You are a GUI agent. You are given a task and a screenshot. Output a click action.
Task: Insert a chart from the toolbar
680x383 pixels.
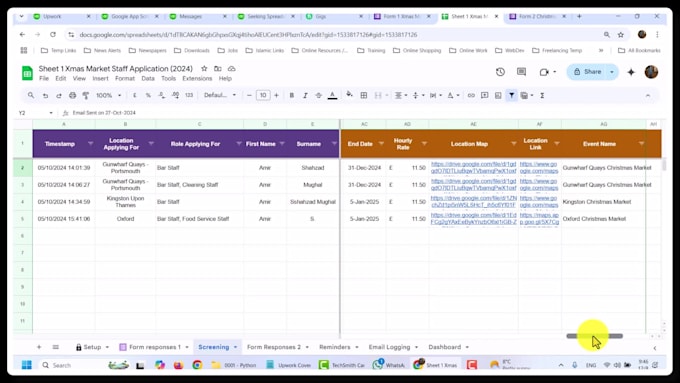[498, 95]
